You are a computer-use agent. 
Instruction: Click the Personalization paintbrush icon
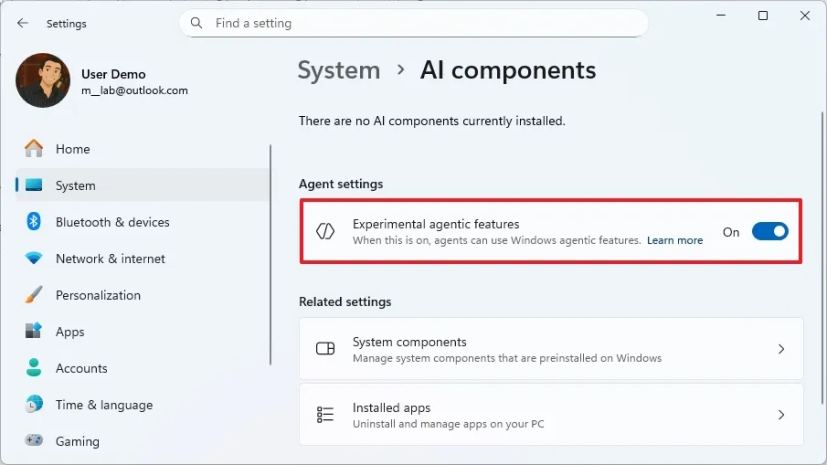34,295
